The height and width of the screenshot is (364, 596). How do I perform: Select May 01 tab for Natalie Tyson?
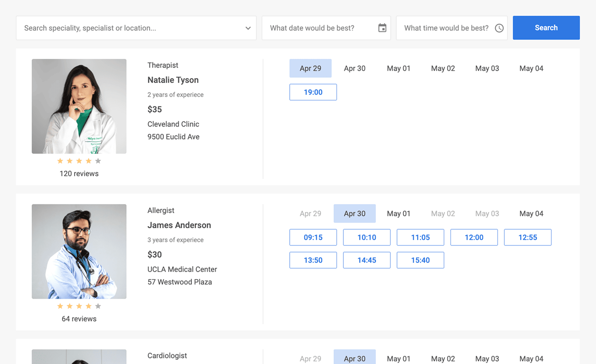tap(399, 68)
